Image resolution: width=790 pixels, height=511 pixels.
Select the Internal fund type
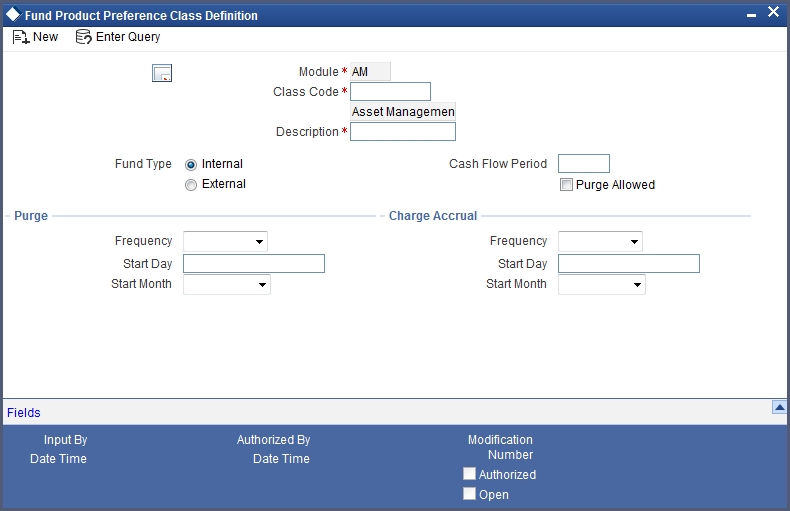(191, 165)
